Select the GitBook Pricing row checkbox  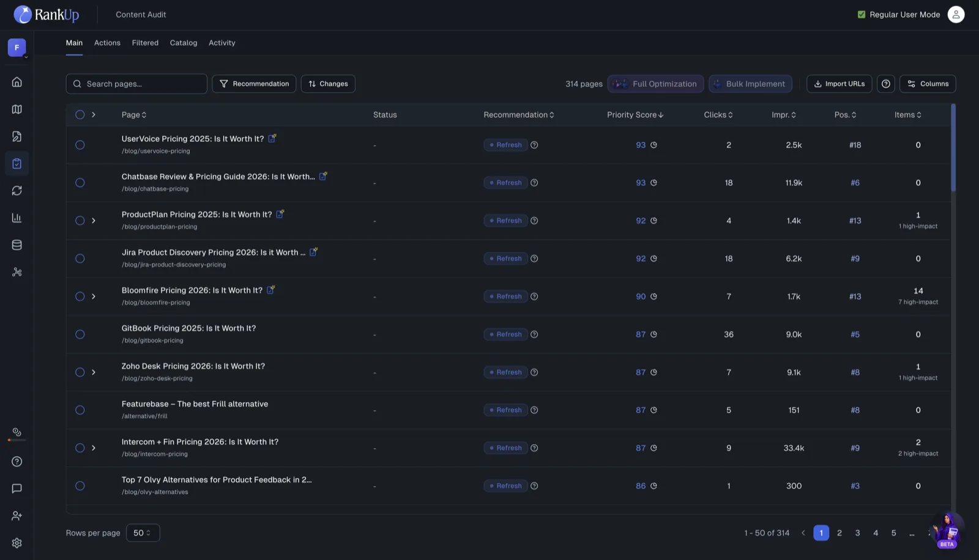pyautogui.click(x=80, y=334)
